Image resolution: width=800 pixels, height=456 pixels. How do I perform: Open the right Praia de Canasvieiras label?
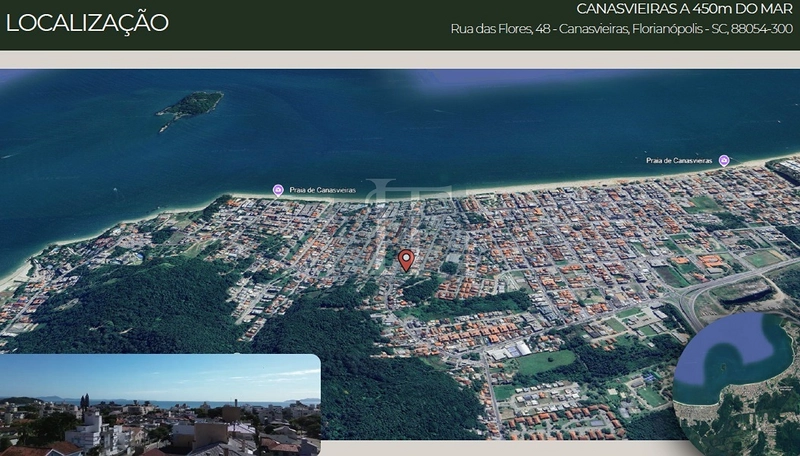coord(679,160)
